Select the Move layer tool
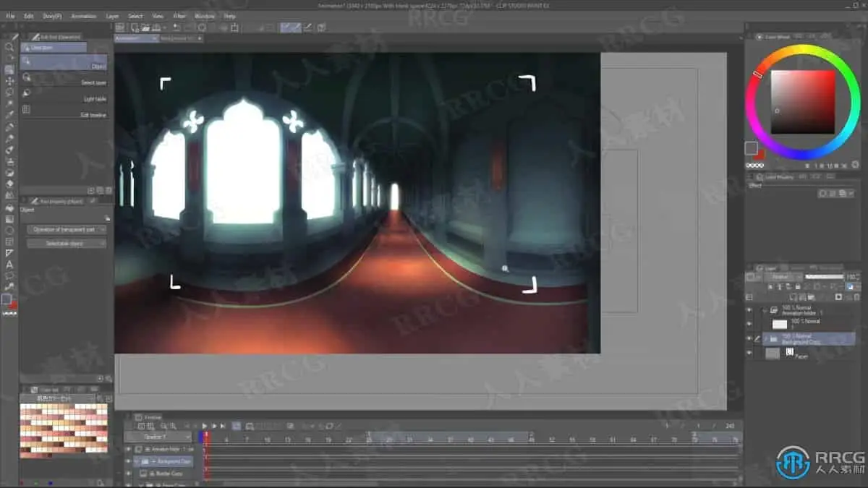Image resolution: width=868 pixels, height=488 pixels. pos(9,81)
